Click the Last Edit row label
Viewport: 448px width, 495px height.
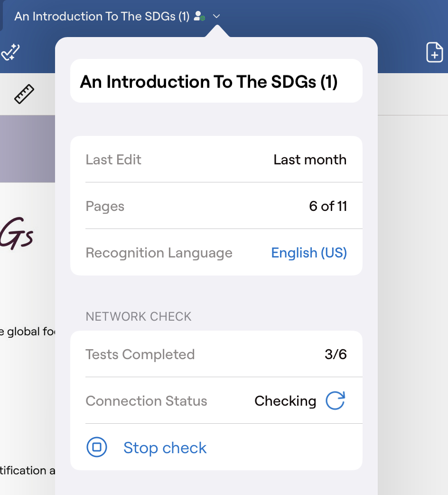tap(113, 160)
